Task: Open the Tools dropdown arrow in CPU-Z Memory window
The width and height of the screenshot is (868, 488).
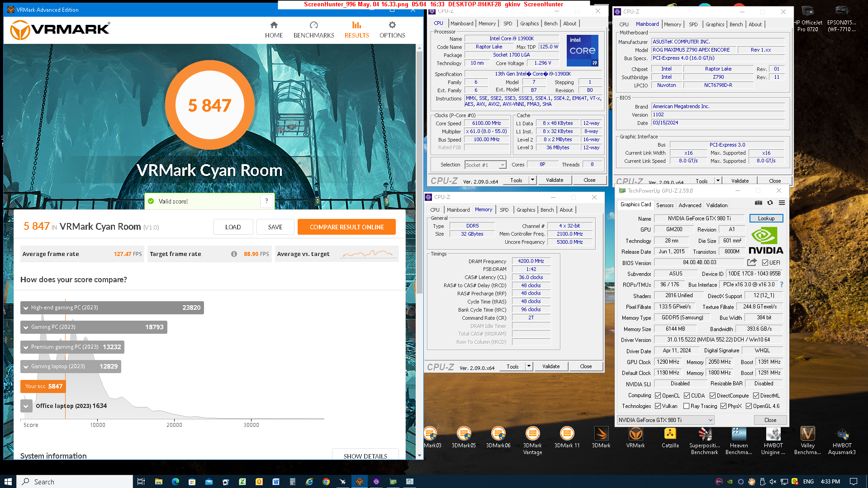Action: point(529,366)
